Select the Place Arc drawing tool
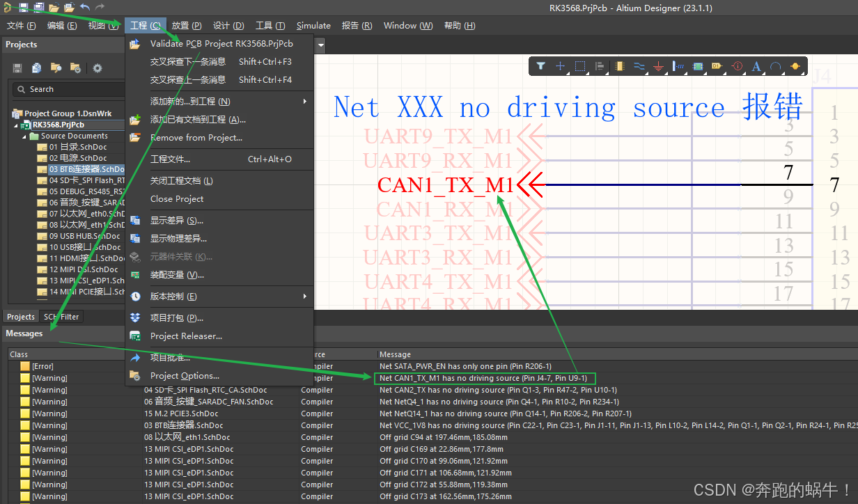The image size is (858, 504). pyautogui.click(x=775, y=66)
